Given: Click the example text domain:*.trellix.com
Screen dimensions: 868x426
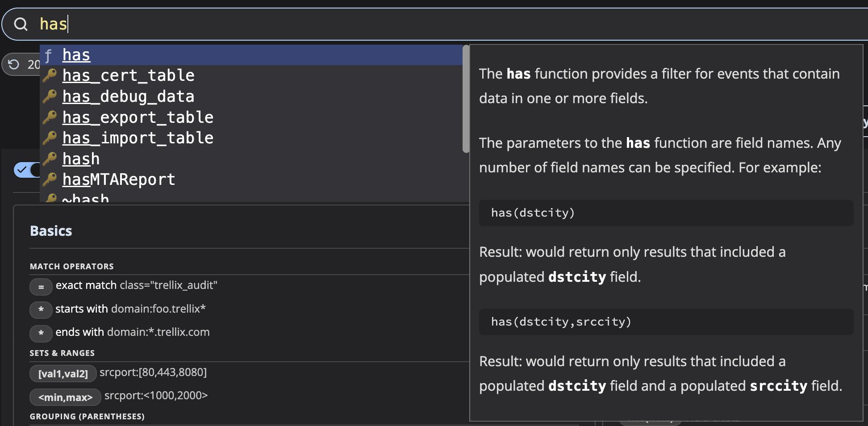Looking at the screenshot, I should tap(159, 332).
